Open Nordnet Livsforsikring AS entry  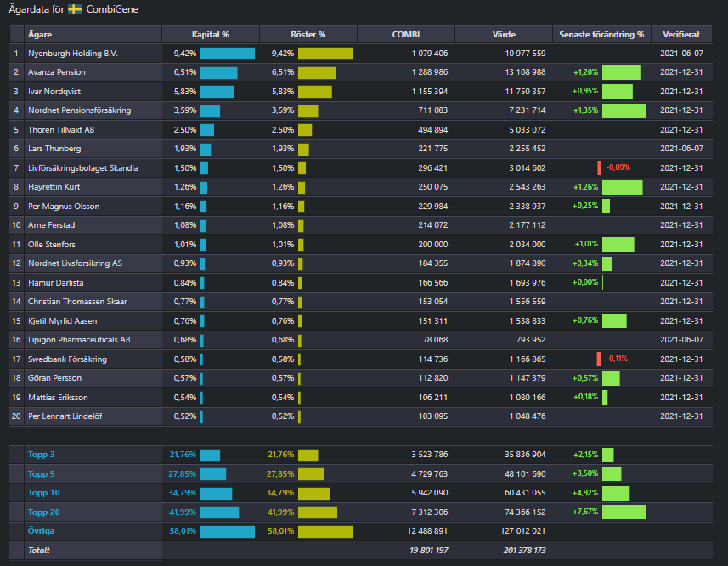pyautogui.click(x=76, y=263)
